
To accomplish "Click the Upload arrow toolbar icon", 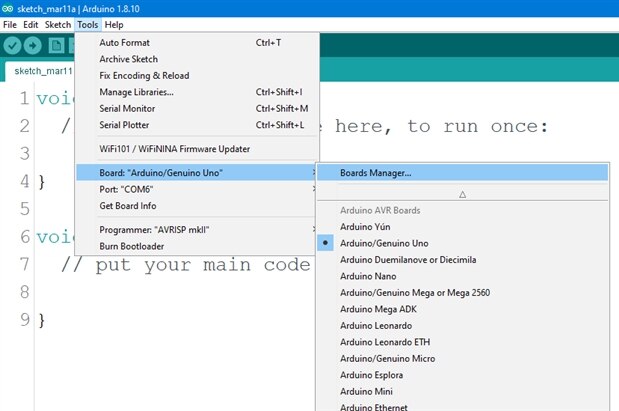I will coord(32,45).
